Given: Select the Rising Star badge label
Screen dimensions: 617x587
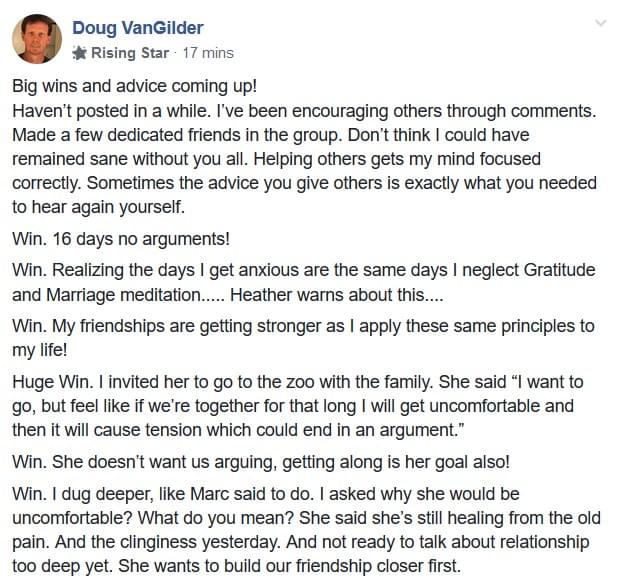Looking at the screenshot, I should point(130,53).
